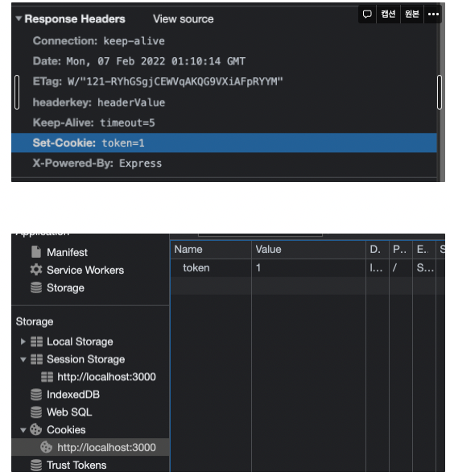
Task: Open Manifest in Application panel
Action: (x=67, y=252)
